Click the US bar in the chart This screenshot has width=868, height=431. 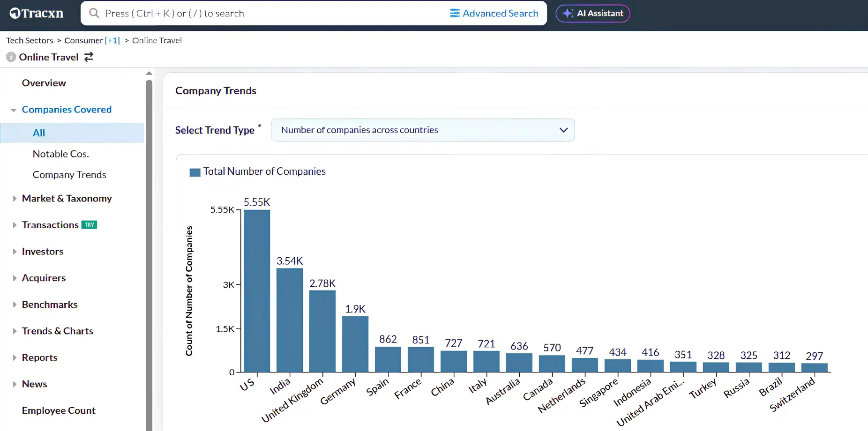tap(257, 291)
